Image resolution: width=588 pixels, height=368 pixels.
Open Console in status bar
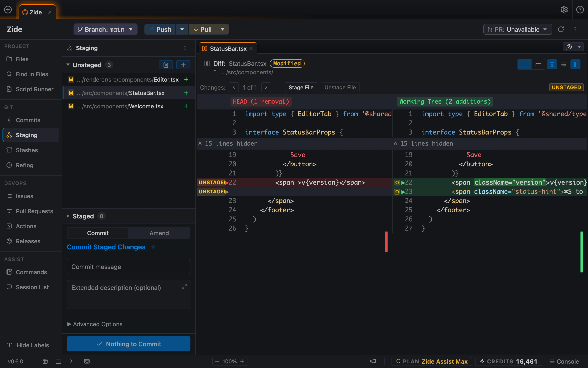click(x=564, y=361)
